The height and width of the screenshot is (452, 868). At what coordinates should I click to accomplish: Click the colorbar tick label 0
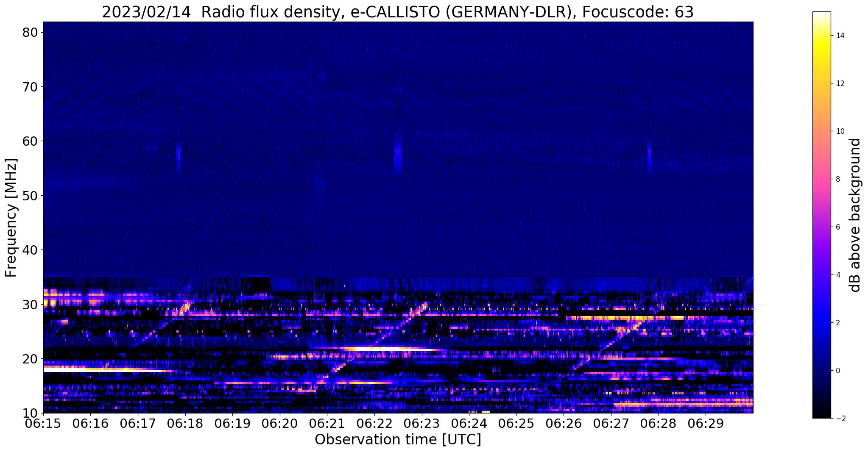coord(837,371)
